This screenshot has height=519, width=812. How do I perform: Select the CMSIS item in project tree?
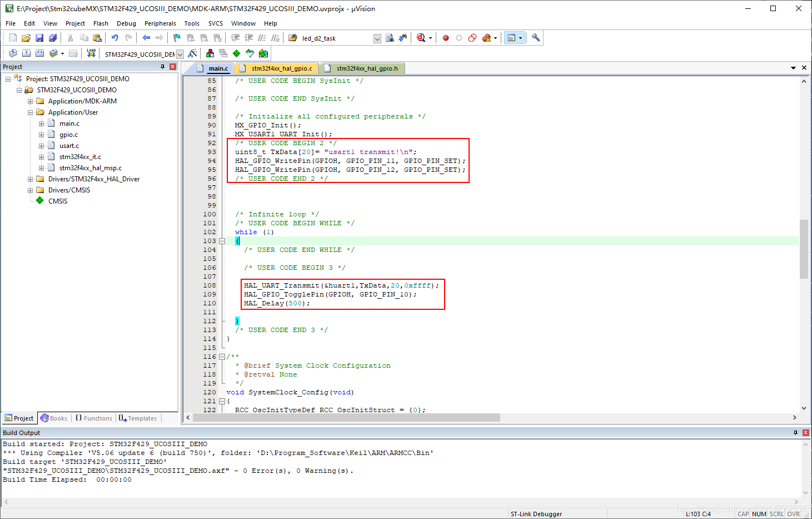[58, 201]
